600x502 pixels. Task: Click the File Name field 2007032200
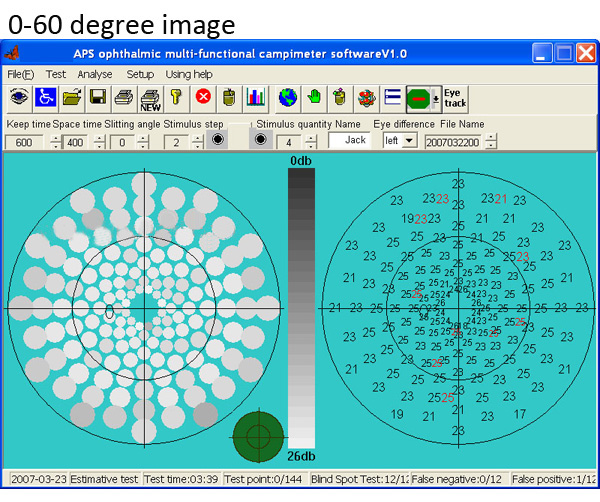[x=453, y=142]
